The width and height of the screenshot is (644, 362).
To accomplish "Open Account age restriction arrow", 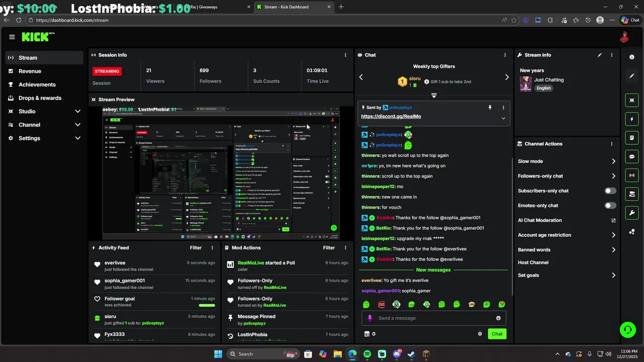I will point(613,235).
